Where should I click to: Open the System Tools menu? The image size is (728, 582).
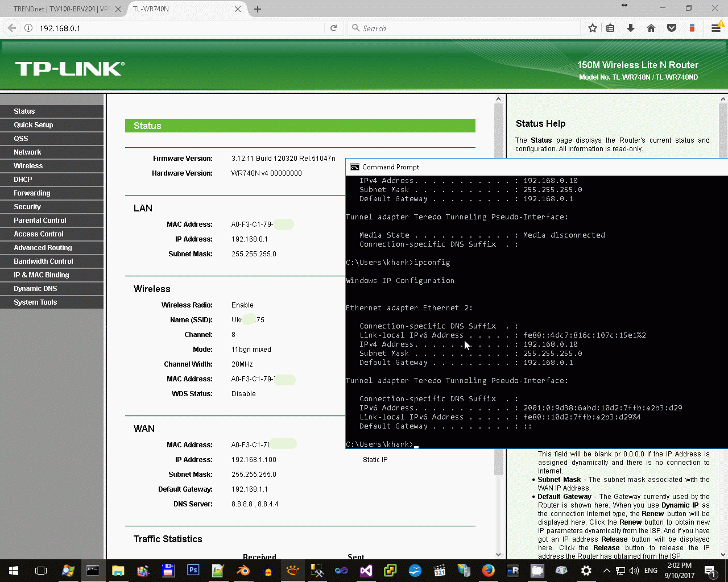click(x=52, y=302)
